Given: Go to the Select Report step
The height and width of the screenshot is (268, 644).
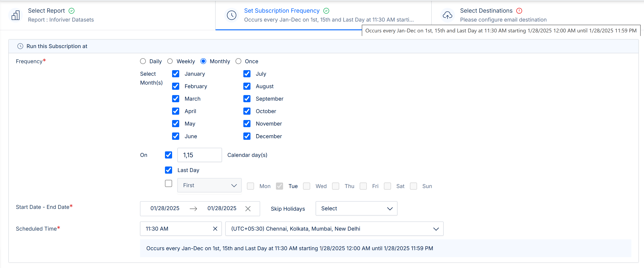Looking at the screenshot, I should (x=46, y=11).
